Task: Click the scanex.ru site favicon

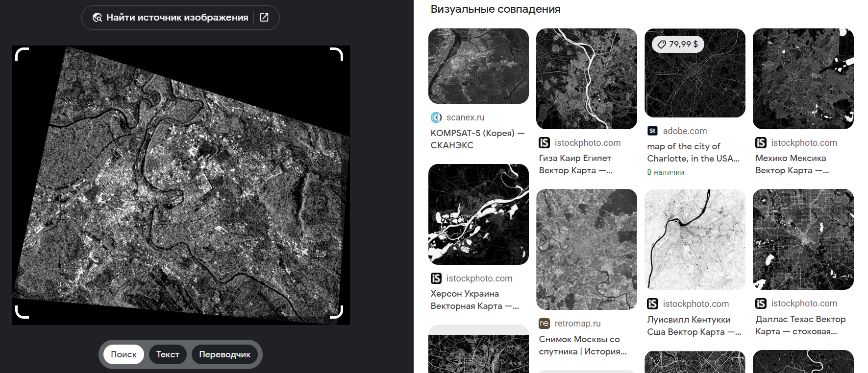Action: [436, 117]
